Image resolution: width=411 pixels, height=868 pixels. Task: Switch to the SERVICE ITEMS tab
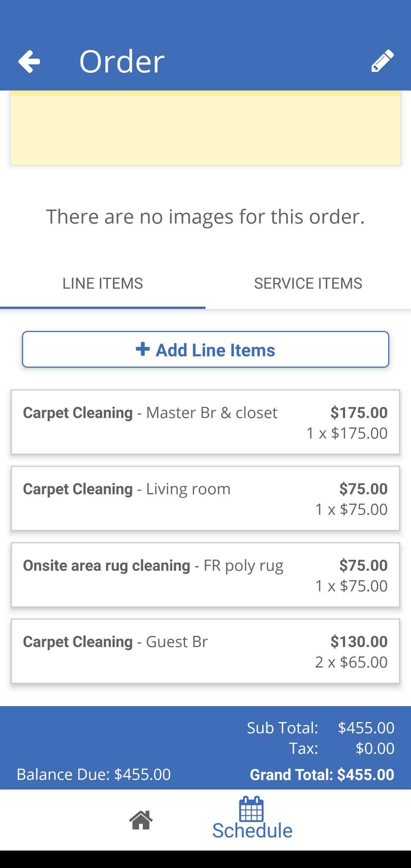(308, 284)
